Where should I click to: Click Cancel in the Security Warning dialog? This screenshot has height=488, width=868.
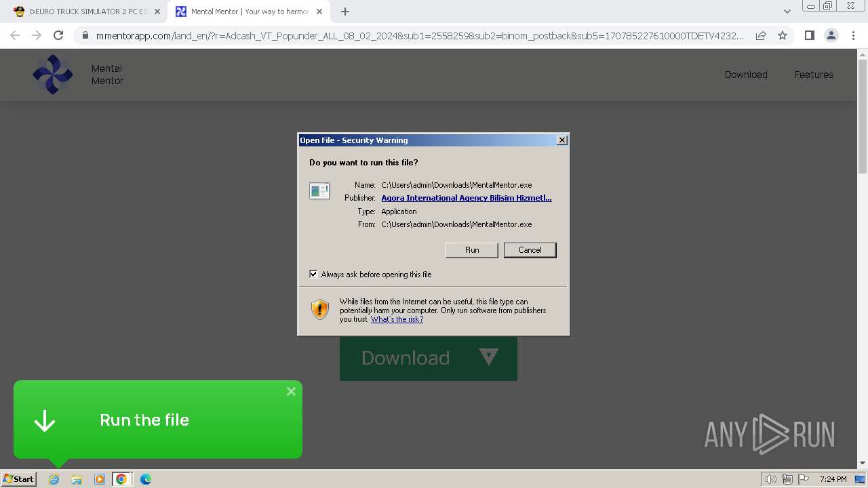(530, 250)
